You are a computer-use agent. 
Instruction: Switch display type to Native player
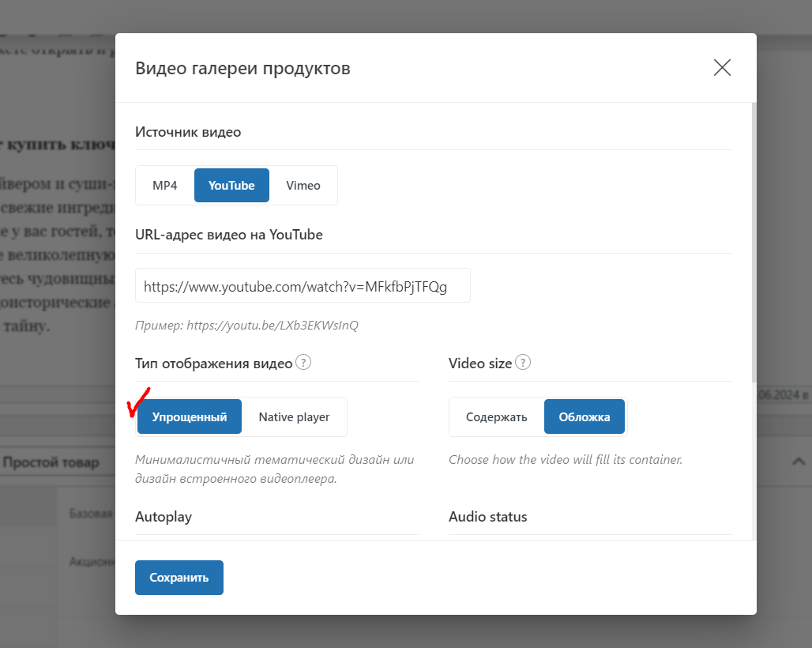[x=294, y=417]
